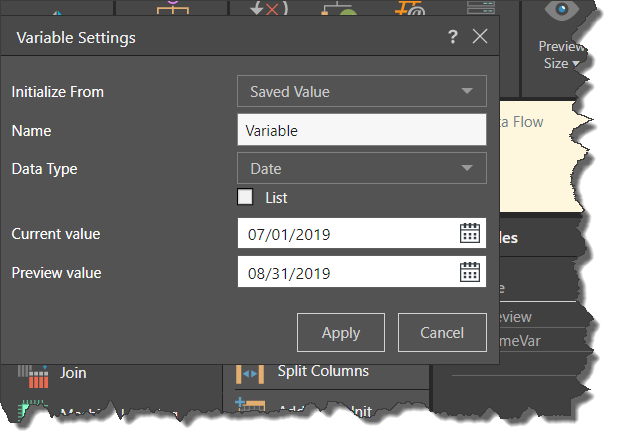Screen dimensions: 617x445
Task: Open help via the question mark icon
Action: [x=453, y=37]
